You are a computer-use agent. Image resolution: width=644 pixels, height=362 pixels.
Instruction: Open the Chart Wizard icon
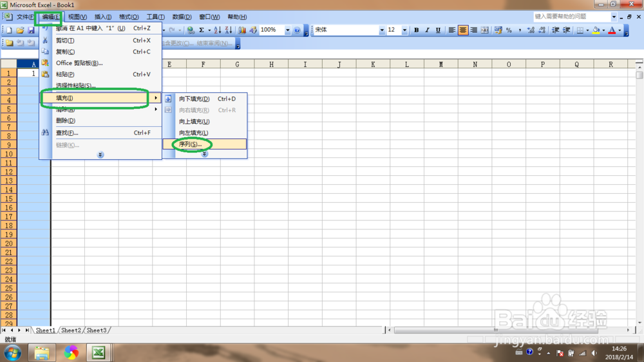242,30
